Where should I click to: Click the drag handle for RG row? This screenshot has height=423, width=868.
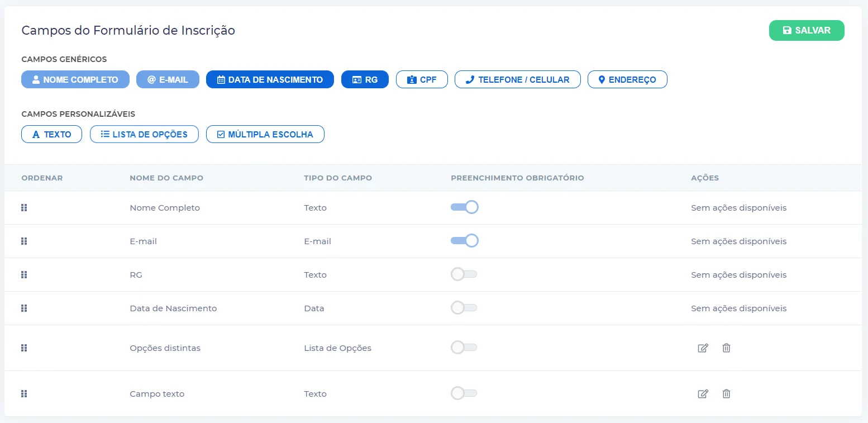(x=24, y=275)
